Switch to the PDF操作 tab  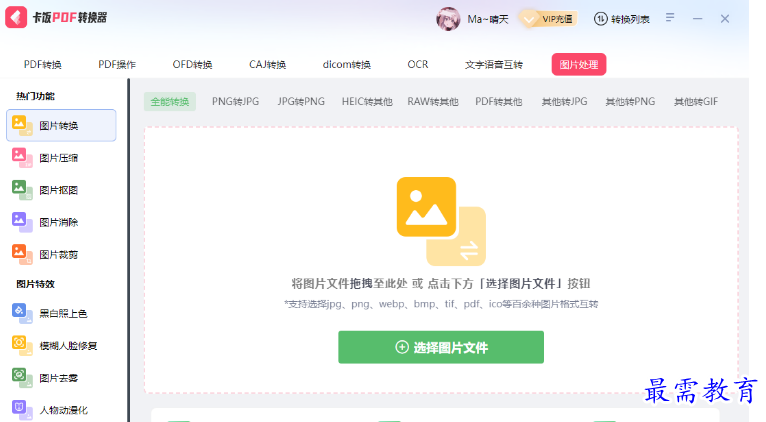tap(117, 64)
